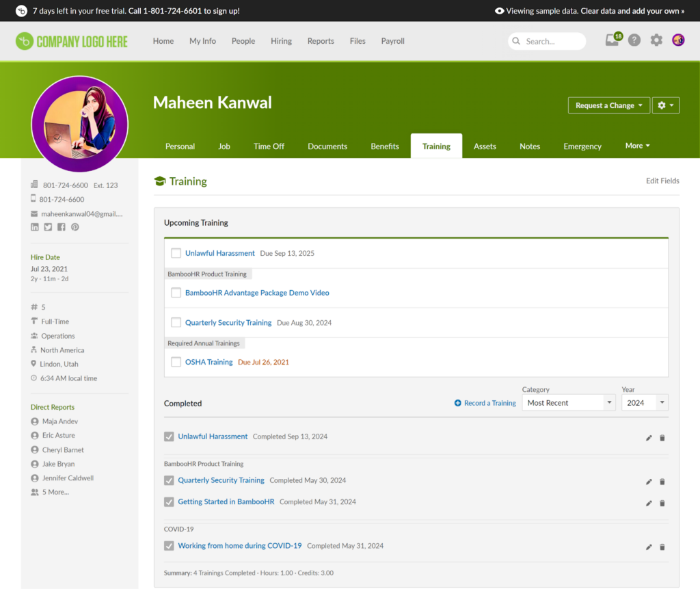Edit the Unlawful Harassment completed training
This screenshot has height=589, width=700.
(649, 438)
